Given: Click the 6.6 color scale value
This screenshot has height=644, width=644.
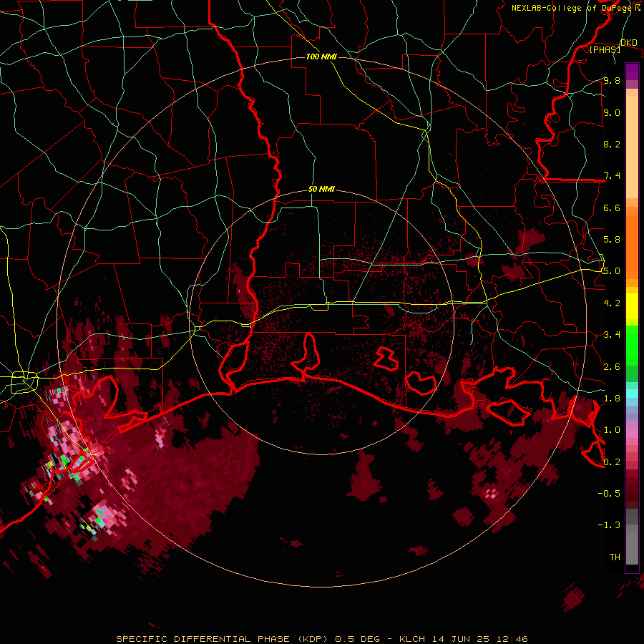Looking at the screenshot, I should pos(612,208).
